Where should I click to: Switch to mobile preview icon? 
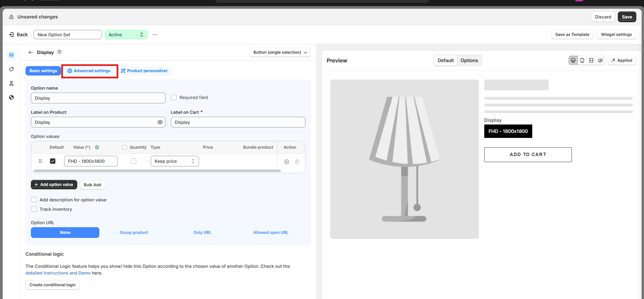[582, 60]
